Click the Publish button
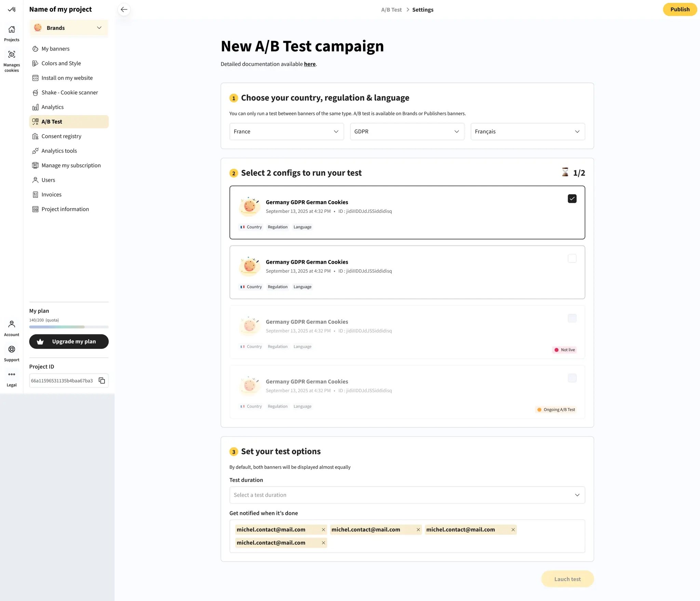Screen dimensions: 700x601 click(x=679, y=9)
